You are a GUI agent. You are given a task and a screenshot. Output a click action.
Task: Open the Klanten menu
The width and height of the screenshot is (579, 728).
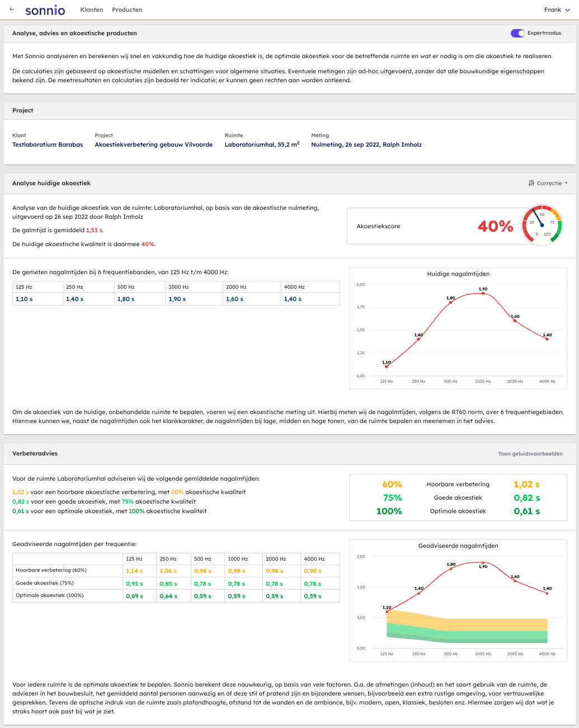(92, 10)
